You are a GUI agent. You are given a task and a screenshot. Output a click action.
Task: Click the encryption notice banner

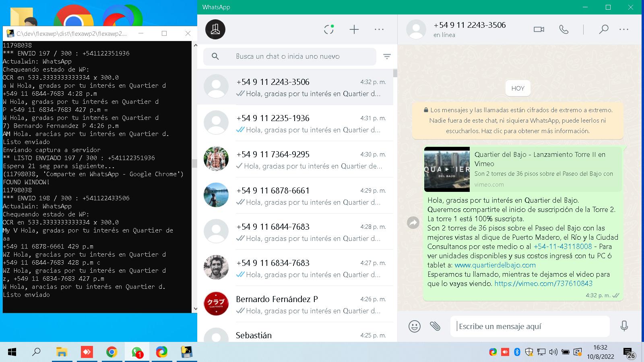[x=518, y=120]
